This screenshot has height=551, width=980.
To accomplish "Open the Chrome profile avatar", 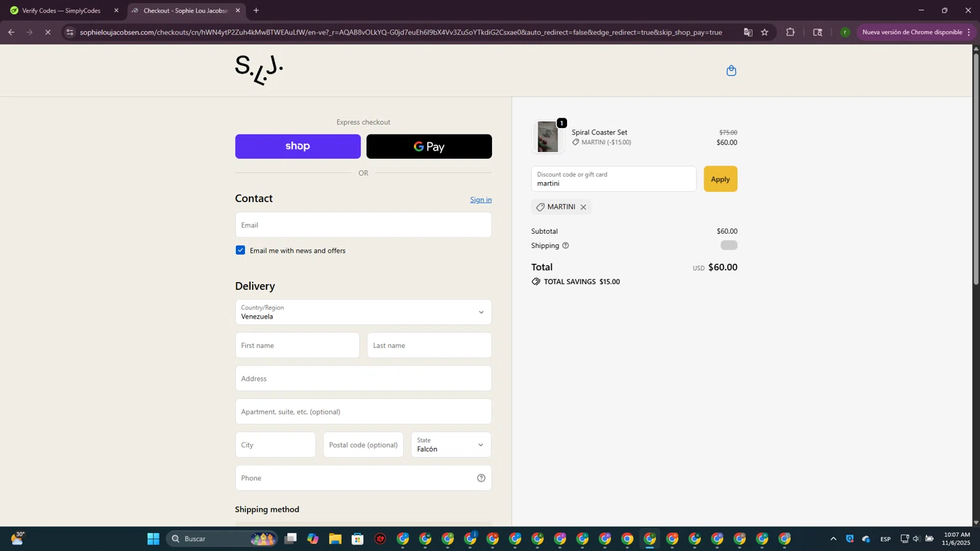I will click(x=845, y=32).
